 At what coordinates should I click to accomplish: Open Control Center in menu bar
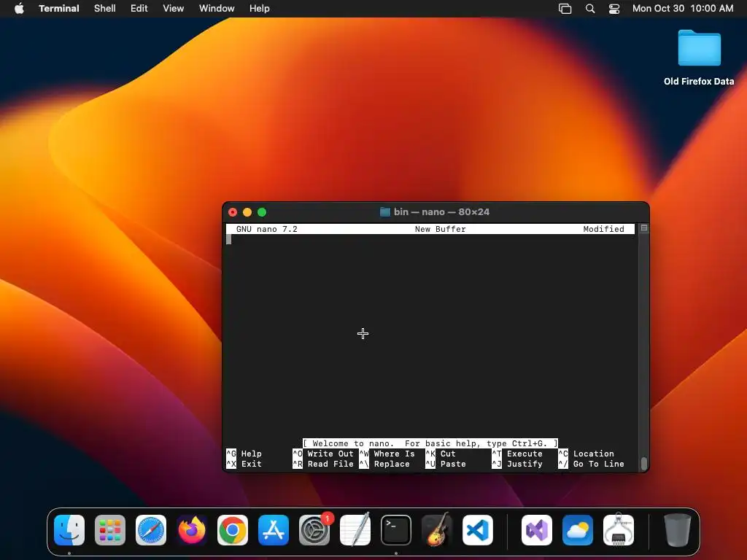(614, 9)
